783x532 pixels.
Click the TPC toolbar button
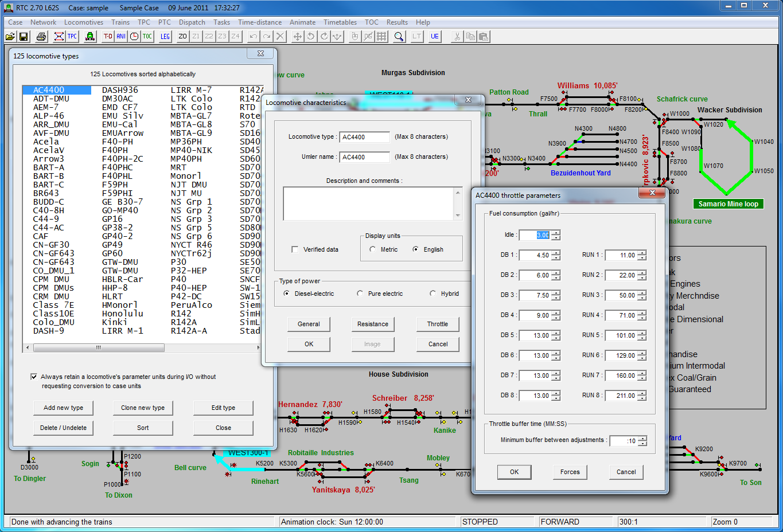[72, 37]
